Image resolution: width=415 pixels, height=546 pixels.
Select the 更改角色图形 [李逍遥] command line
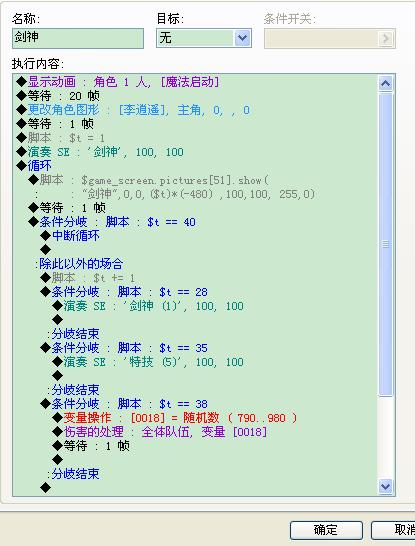pos(133,110)
